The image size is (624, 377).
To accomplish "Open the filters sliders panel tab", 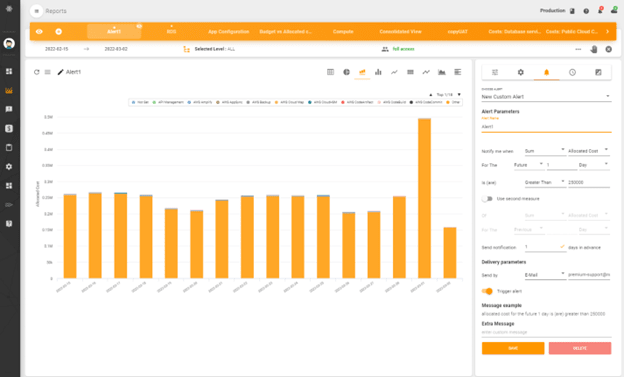I will tap(495, 72).
